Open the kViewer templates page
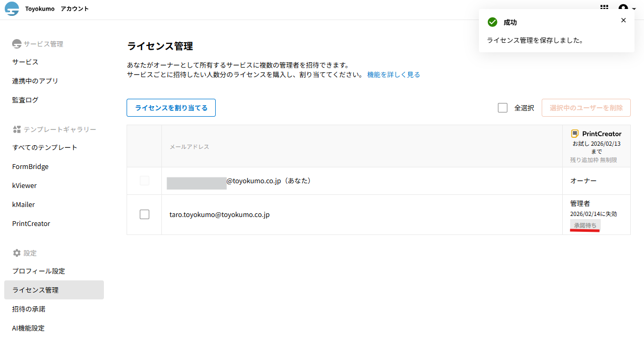The height and width of the screenshot is (339, 644). pyautogui.click(x=24, y=185)
